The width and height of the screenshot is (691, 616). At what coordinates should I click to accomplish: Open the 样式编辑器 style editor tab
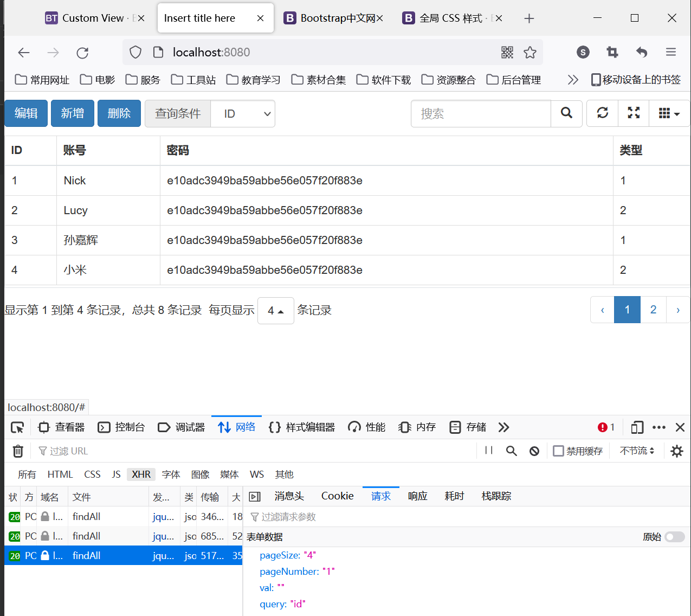tap(302, 427)
